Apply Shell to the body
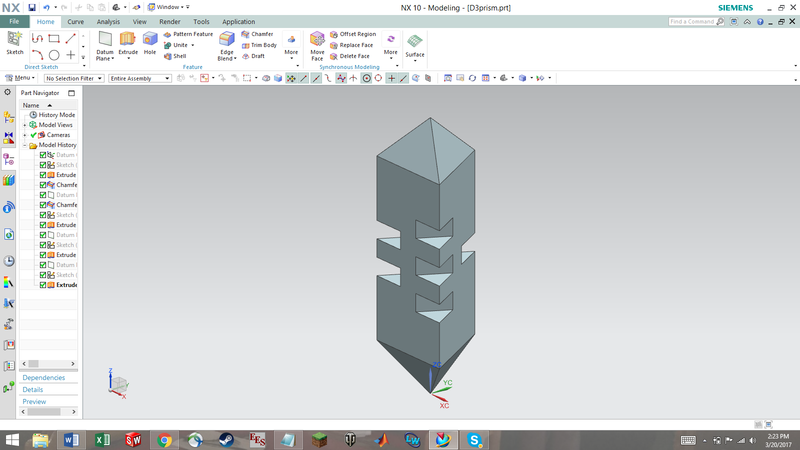Screen dimensions: 800x450 pos(175,56)
